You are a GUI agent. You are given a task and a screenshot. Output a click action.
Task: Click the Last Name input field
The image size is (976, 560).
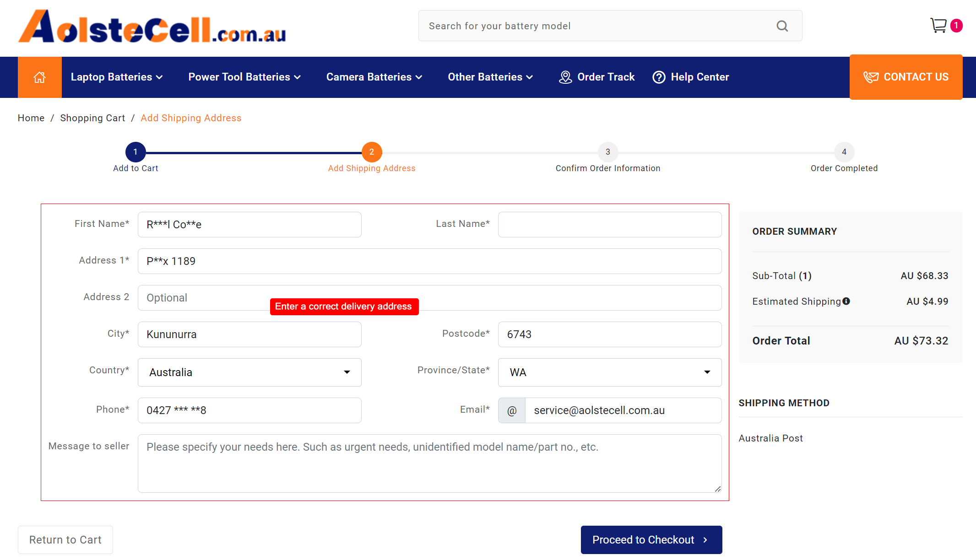pos(610,225)
